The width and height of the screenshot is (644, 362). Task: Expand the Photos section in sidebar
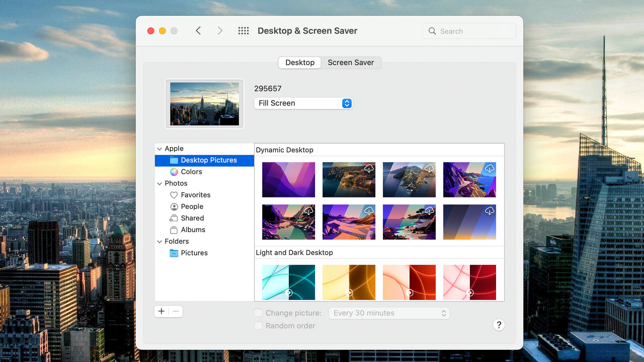[x=160, y=183]
